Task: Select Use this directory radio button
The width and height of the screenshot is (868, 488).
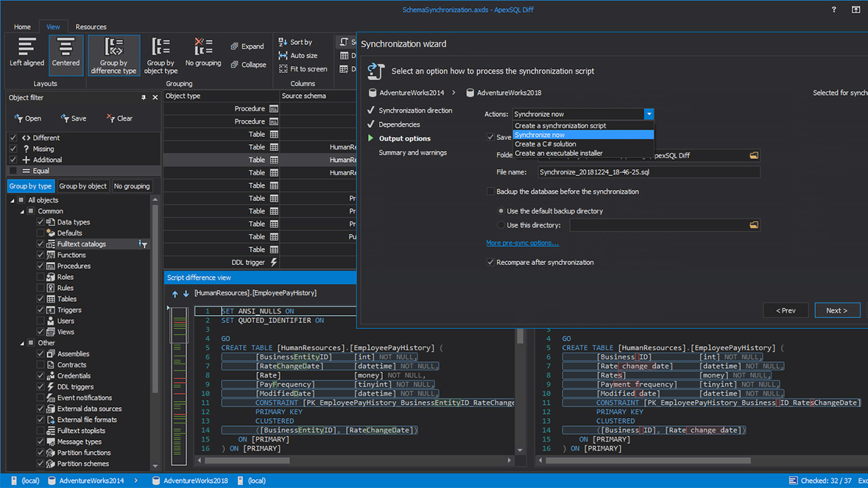Action: 501,224
